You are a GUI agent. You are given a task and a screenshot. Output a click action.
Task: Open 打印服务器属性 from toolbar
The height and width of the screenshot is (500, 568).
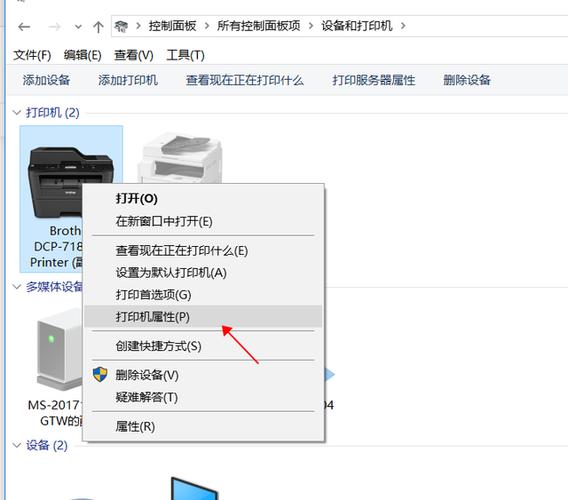pos(374,80)
